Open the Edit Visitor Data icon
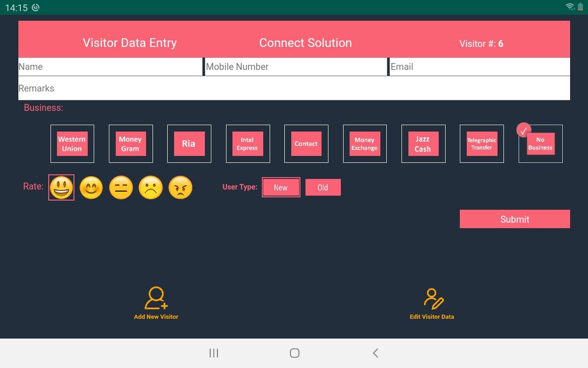 click(x=433, y=298)
